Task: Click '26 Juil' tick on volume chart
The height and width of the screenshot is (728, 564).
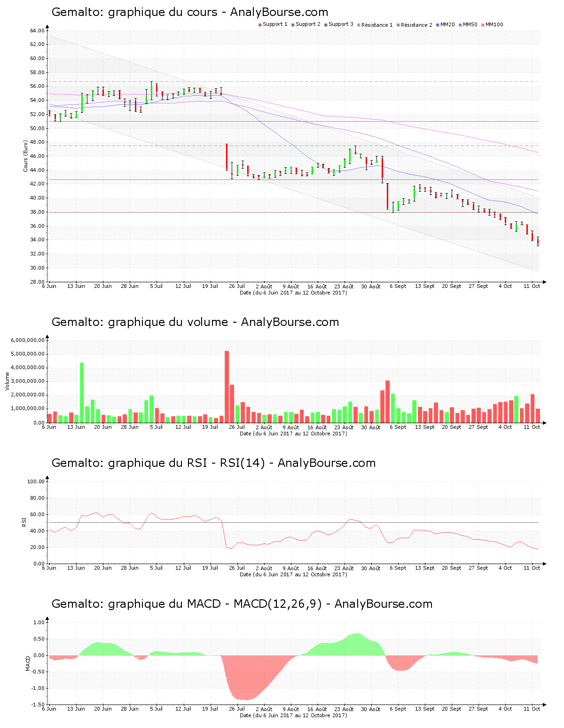Action: [237, 427]
